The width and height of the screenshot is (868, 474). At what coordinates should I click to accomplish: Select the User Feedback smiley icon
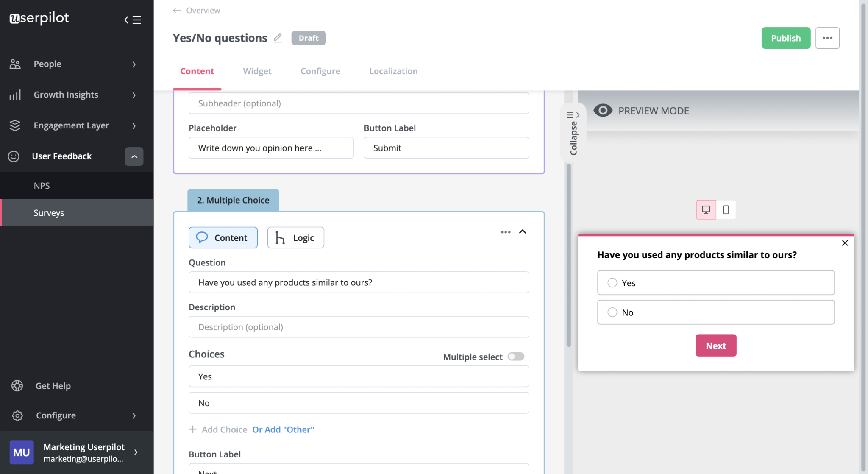(x=14, y=156)
